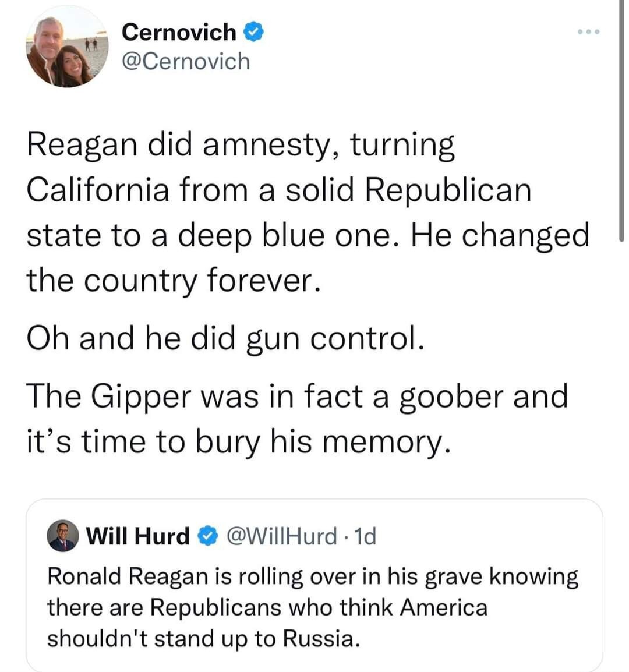Open the tweet's more options menu
This screenshot has width=629, height=672.
click(588, 31)
